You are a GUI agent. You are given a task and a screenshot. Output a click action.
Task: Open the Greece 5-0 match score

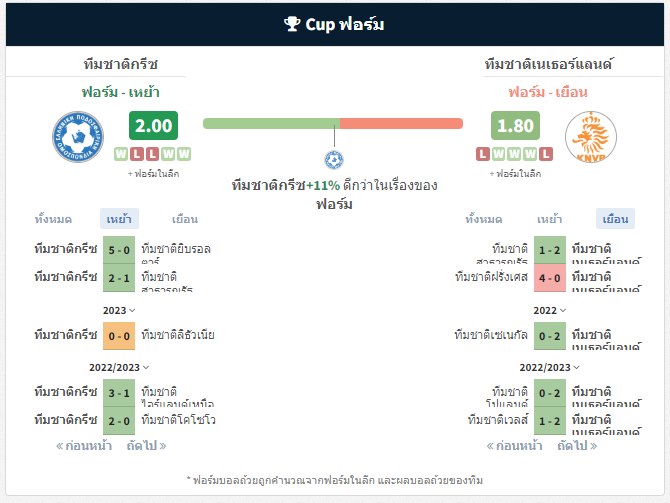tap(119, 250)
